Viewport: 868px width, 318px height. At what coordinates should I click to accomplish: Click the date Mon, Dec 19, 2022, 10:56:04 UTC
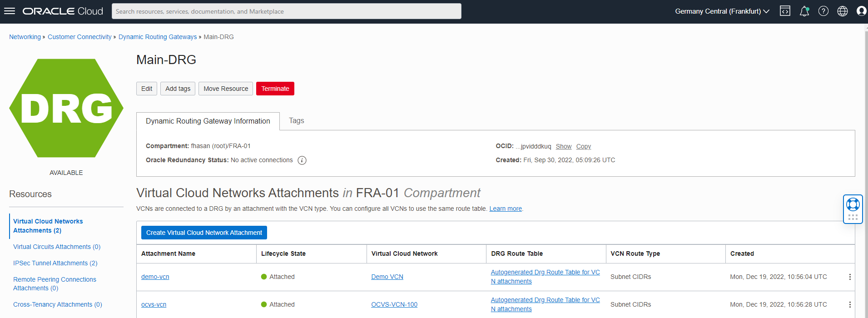tap(779, 277)
